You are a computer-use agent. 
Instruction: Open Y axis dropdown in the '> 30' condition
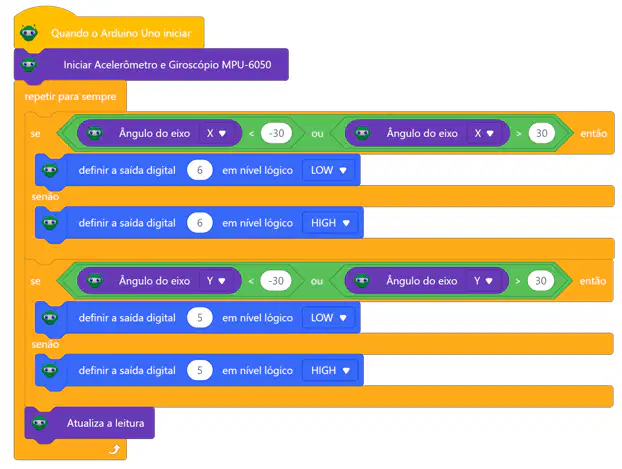pos(483,281)
